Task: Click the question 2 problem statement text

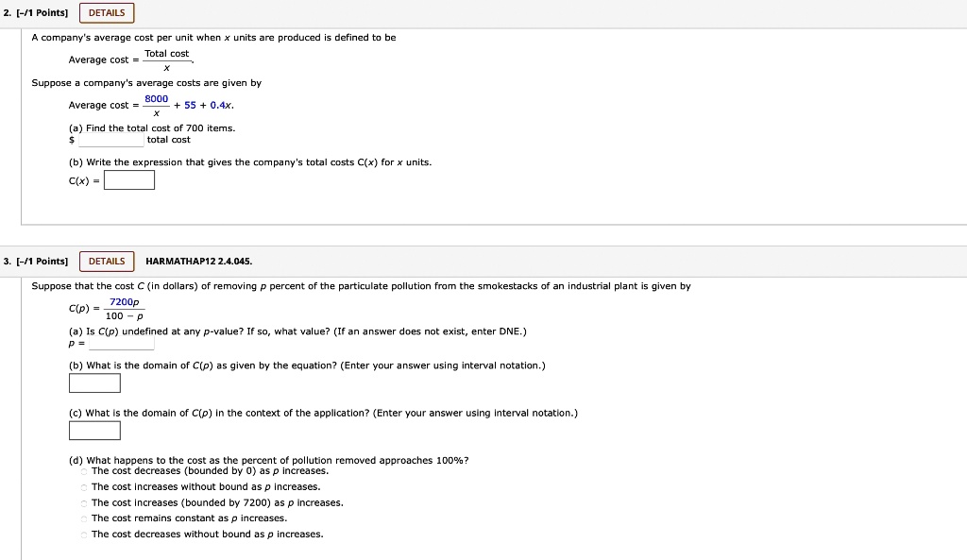Action: coord(214,37)
